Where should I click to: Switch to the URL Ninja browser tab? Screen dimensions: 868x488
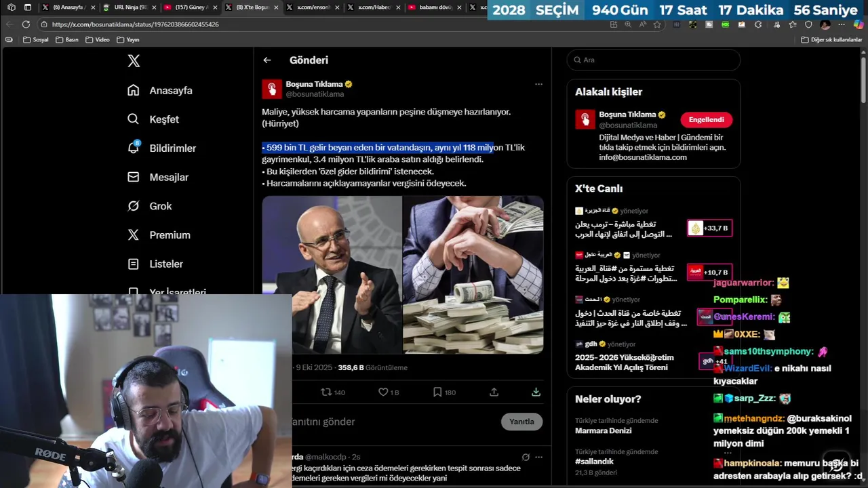click(130, 7)
